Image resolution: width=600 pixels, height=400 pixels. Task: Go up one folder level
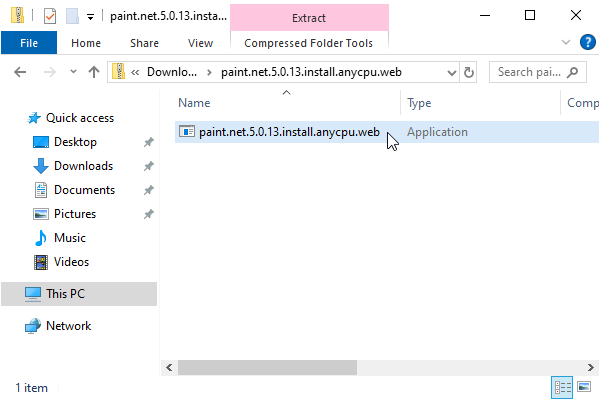(x=94, y=72)
